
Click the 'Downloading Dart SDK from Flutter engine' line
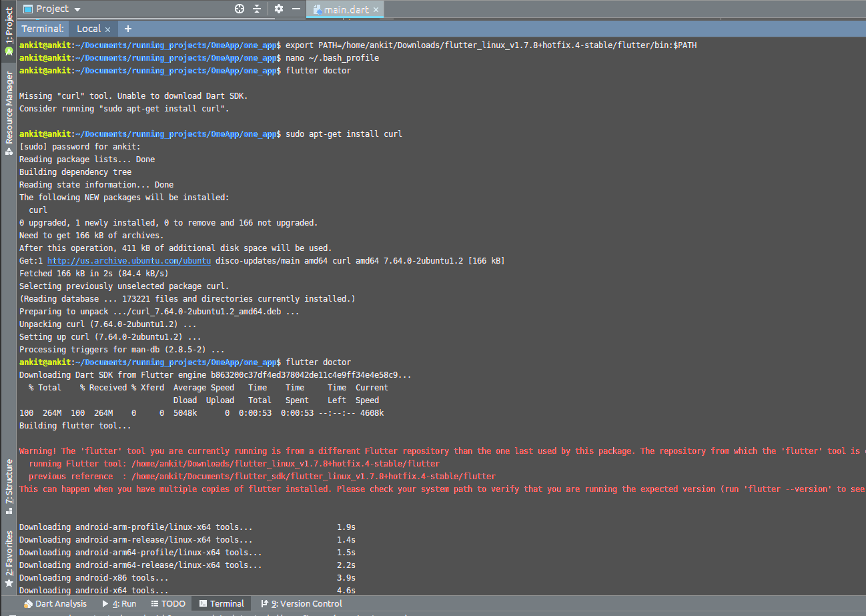[x=215, y=375]
